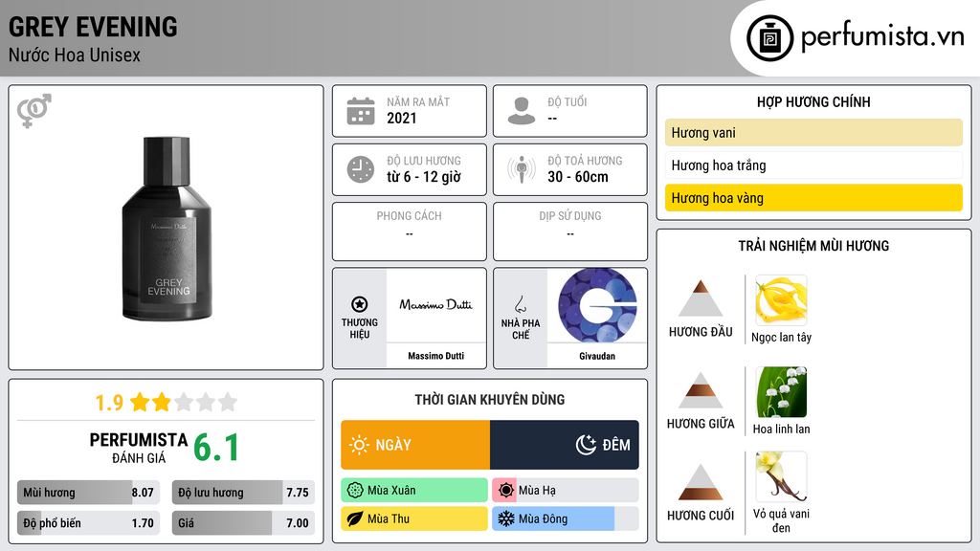
Task: Click the Giá 7.00 score bar
Action: tap(243, 523)
